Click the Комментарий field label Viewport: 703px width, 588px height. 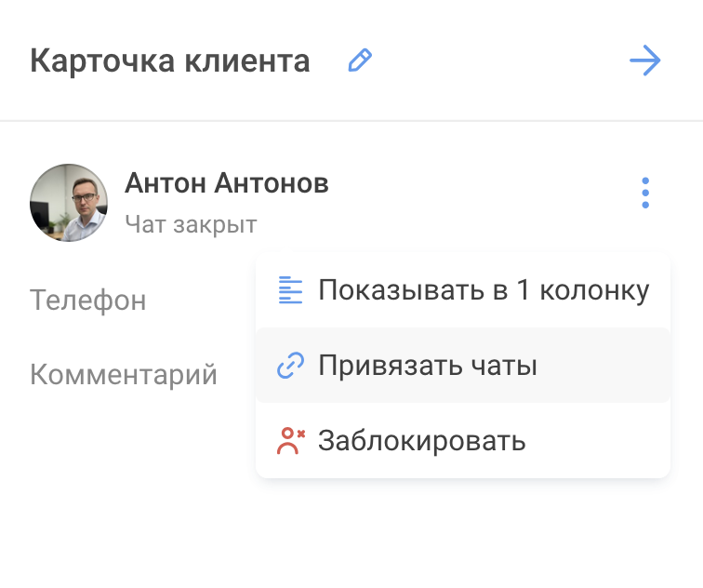pos(124,375)
